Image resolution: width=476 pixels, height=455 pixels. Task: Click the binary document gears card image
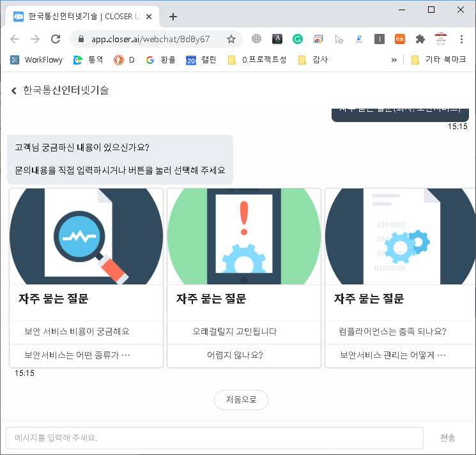401,236
